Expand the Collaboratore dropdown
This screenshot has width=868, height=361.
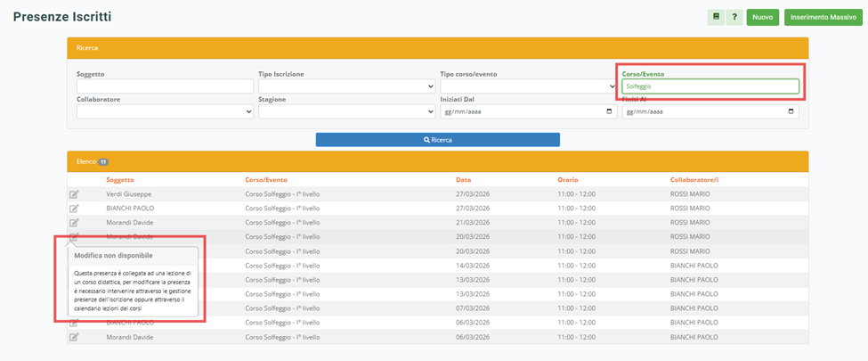(165, 111)
